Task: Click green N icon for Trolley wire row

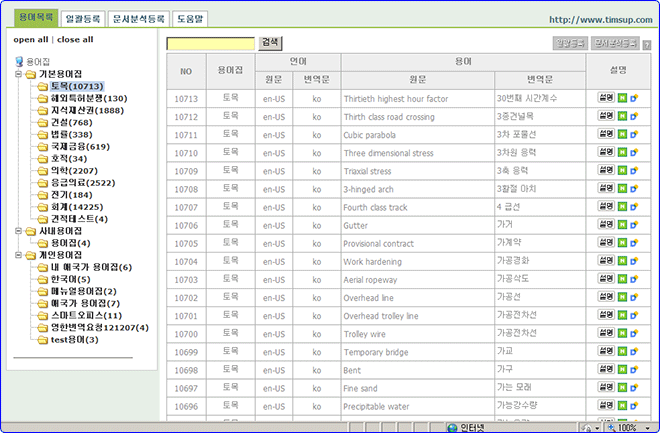Action: pyautogui.click(x=622, y=333)
